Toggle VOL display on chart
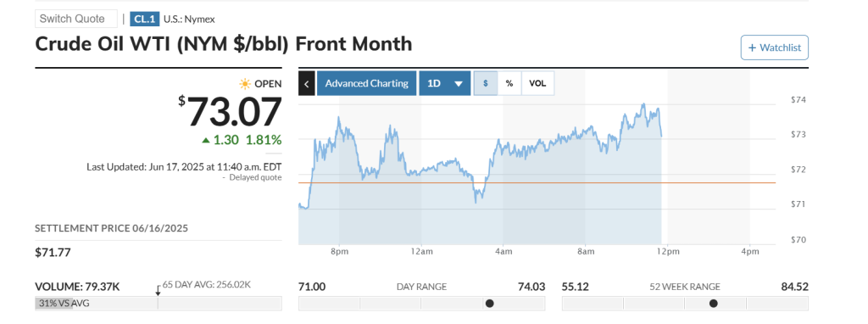 (537, 83)
